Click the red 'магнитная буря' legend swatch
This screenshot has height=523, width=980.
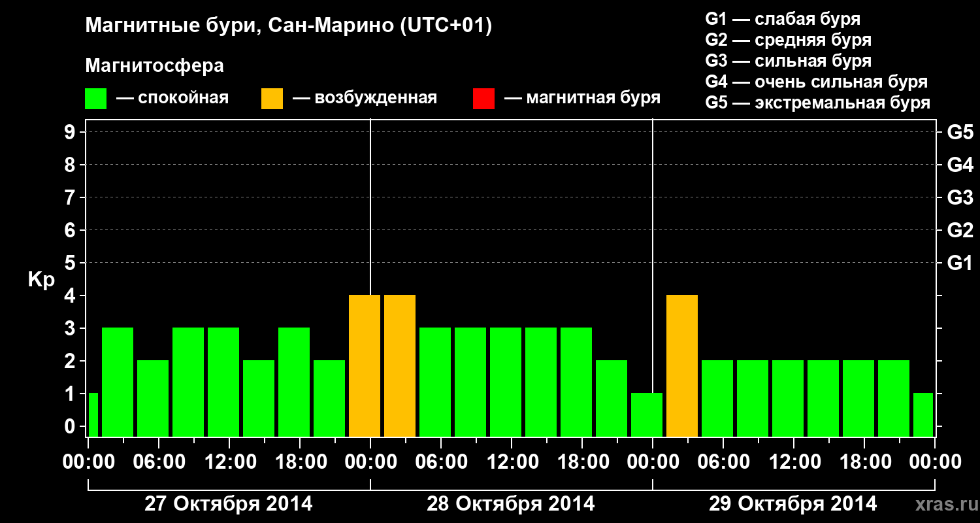(x=484, y=99)
